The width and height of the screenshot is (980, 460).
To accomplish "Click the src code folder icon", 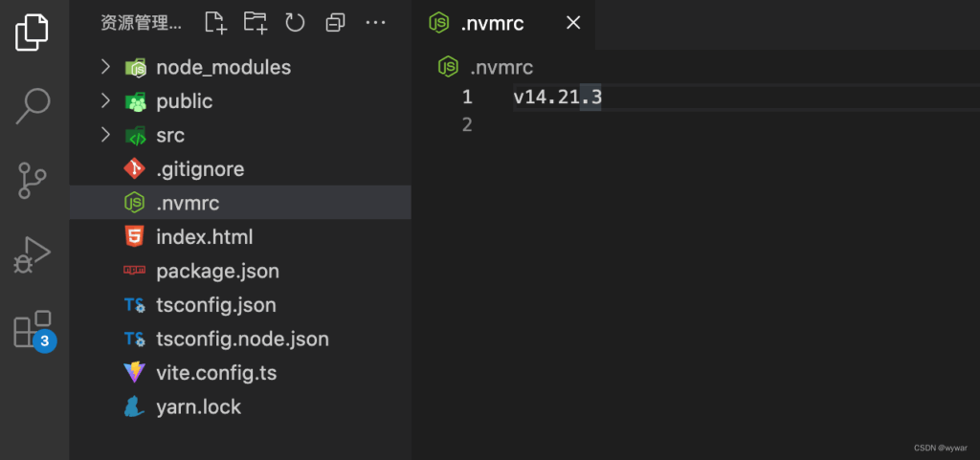I will click(135, 135).
